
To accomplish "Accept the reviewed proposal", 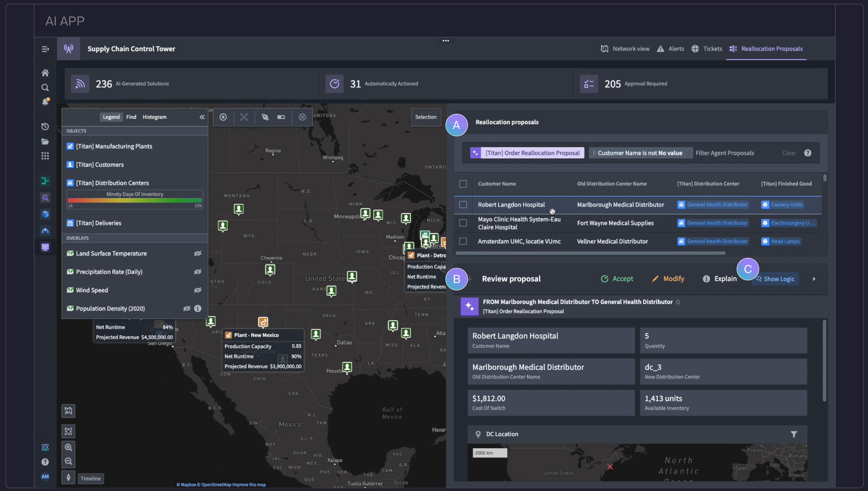I will (617, 279).
